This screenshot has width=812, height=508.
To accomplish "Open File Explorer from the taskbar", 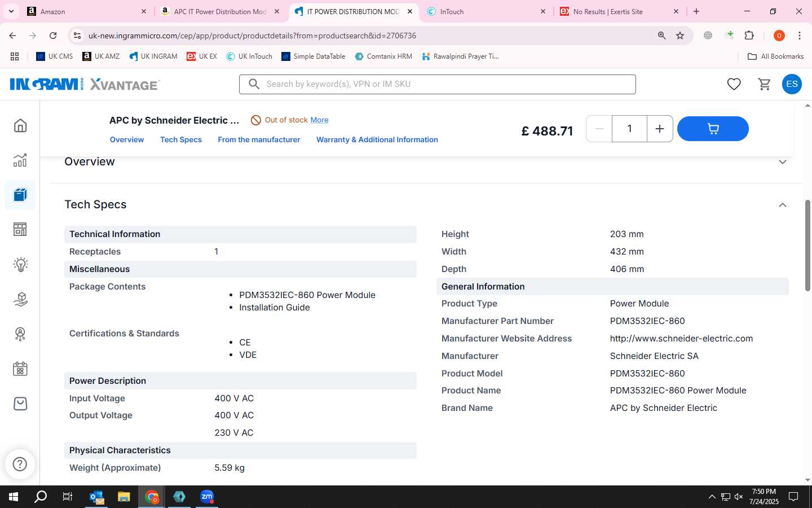I will 124,497.
